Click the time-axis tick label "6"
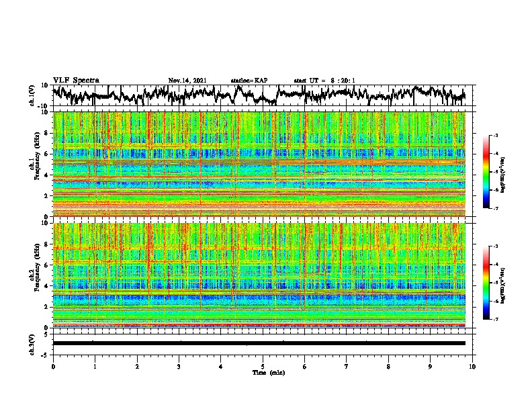This screenshot has height=411, width=532. (x=305, y=367)
